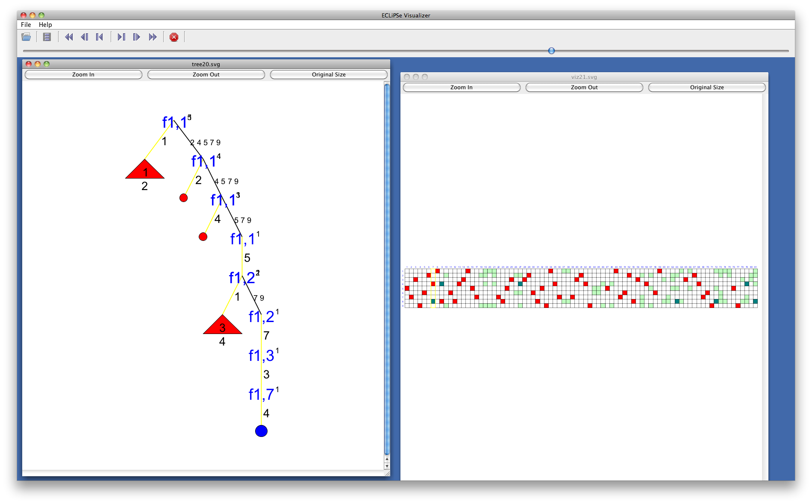This screenshot has width=812, height=504.
Task: Expand the red triangle subtree labeled 3
Action: (x=222, y=326)
